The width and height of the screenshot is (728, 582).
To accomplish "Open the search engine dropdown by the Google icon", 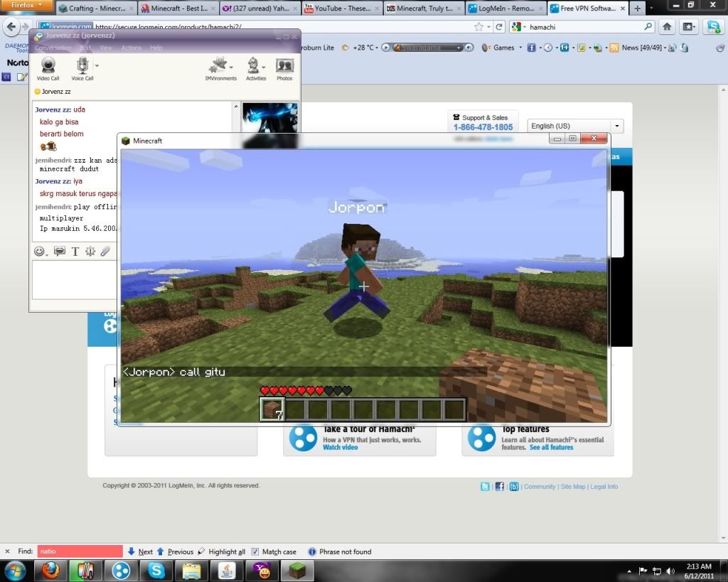I will point(518,27).
